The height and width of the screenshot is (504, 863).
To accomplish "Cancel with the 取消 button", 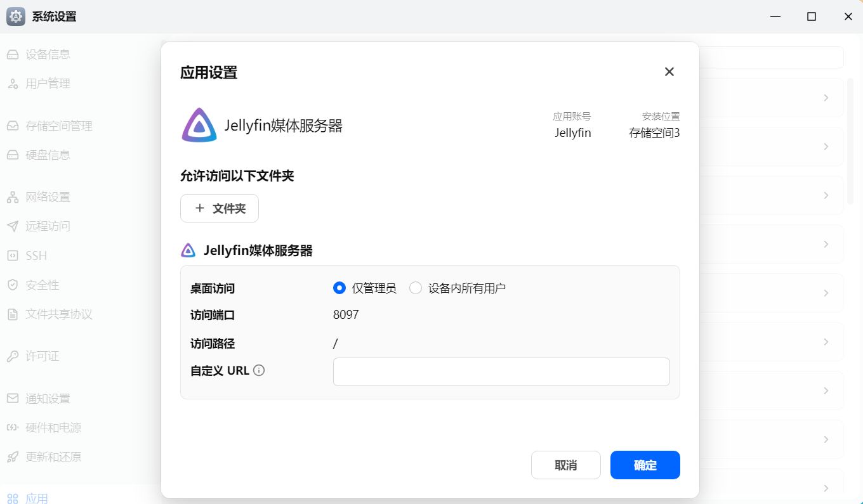I will tap(566, 465).
